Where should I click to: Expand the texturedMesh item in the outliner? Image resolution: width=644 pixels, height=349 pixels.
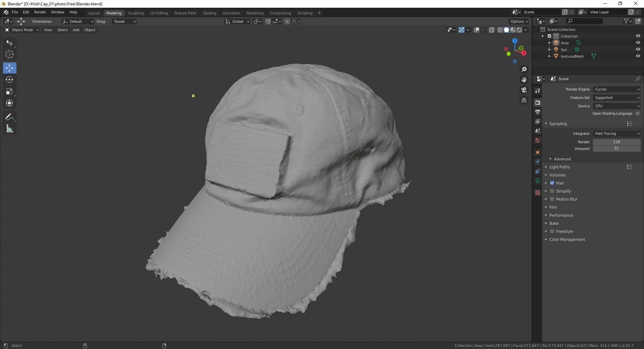pyautogui.click(x=549, y=56)
